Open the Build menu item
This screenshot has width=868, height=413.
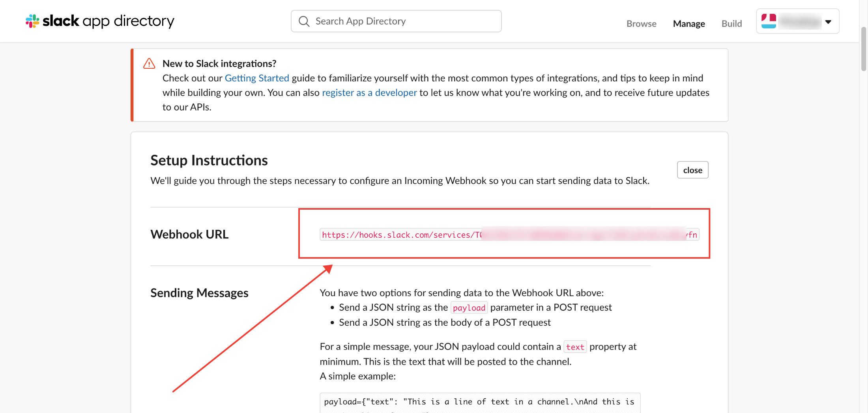pyautogui.click(x=731, y=24)
